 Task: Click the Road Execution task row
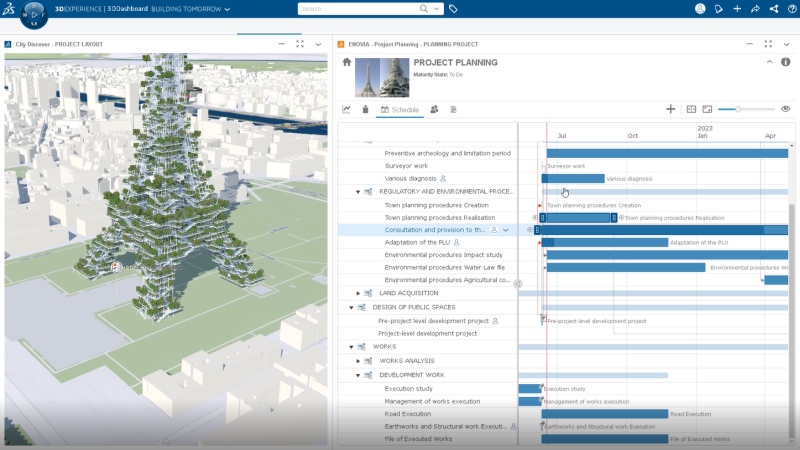408,413
